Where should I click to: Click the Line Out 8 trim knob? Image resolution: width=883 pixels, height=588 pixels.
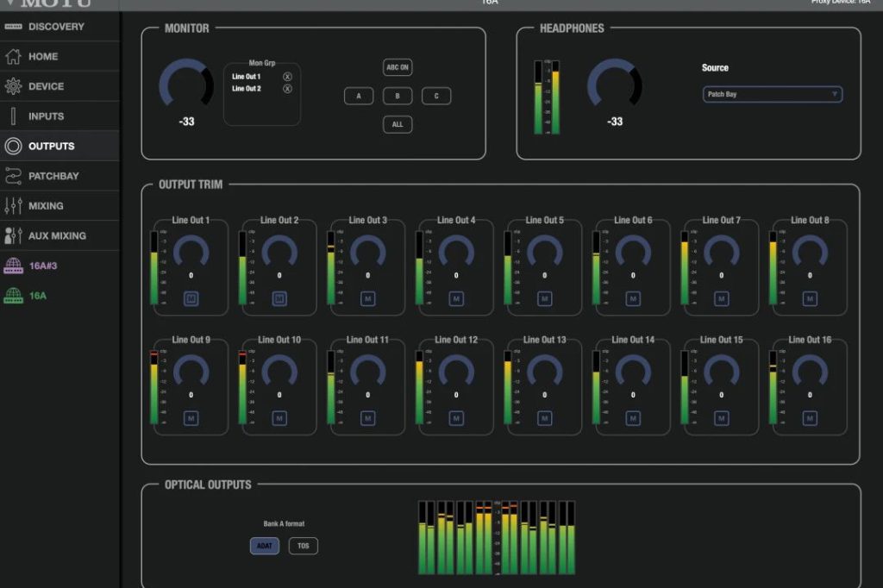(x=809, y=252)
